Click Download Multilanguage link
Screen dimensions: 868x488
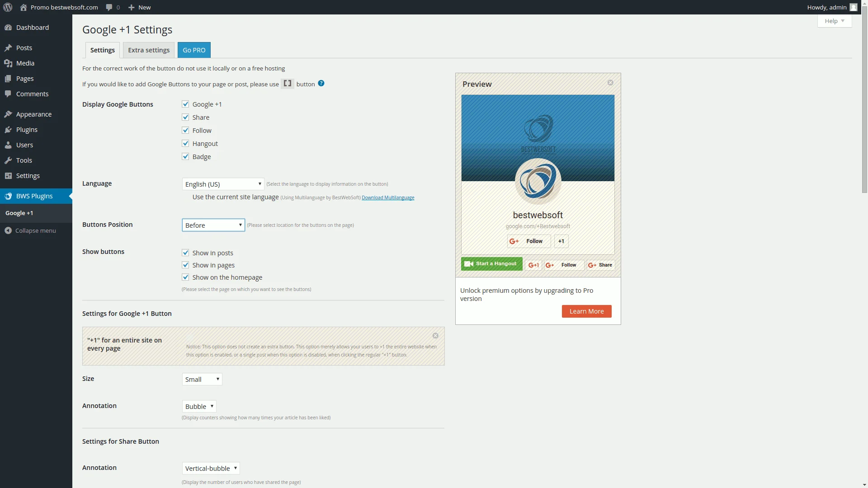coord(388,197)
